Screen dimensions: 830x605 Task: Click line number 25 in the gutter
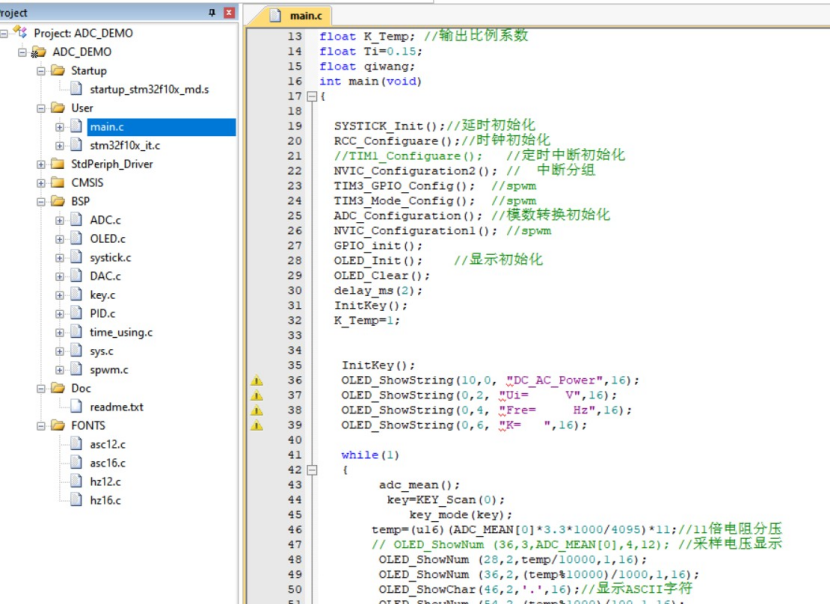click(295, 216)
